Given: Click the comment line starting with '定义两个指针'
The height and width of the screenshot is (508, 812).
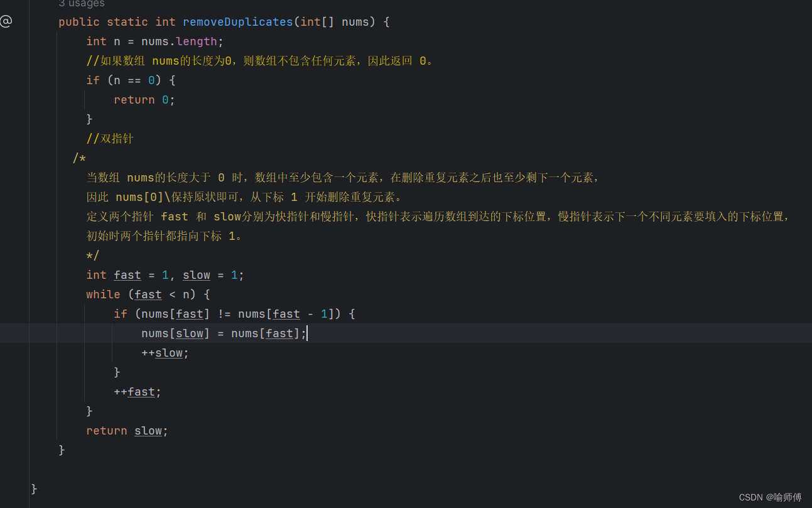Looking at the screenshot, I should [x=438, y=217].
